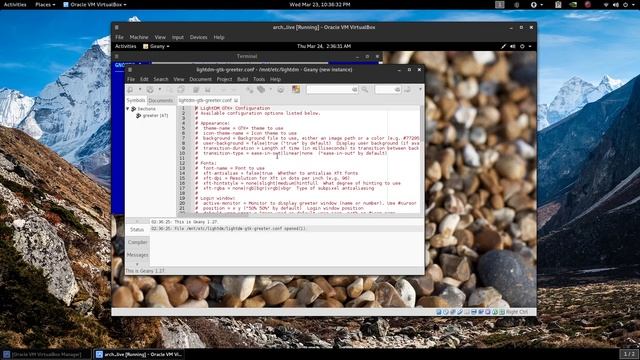640x360 pixels.
Task: Click the 'This is Geany 1.27' status message
Action: [x=185, y=222]
